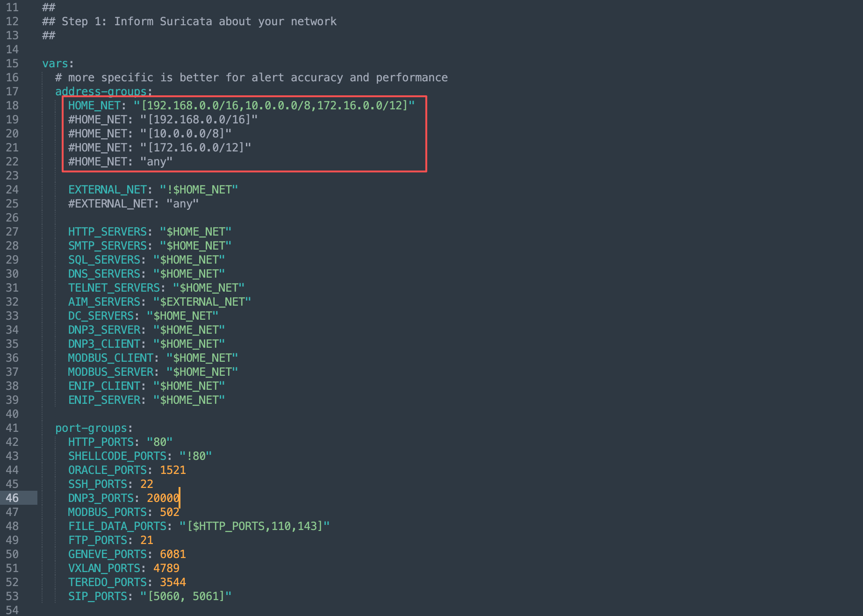Click the port-groups: key

(x=91, y=428)
